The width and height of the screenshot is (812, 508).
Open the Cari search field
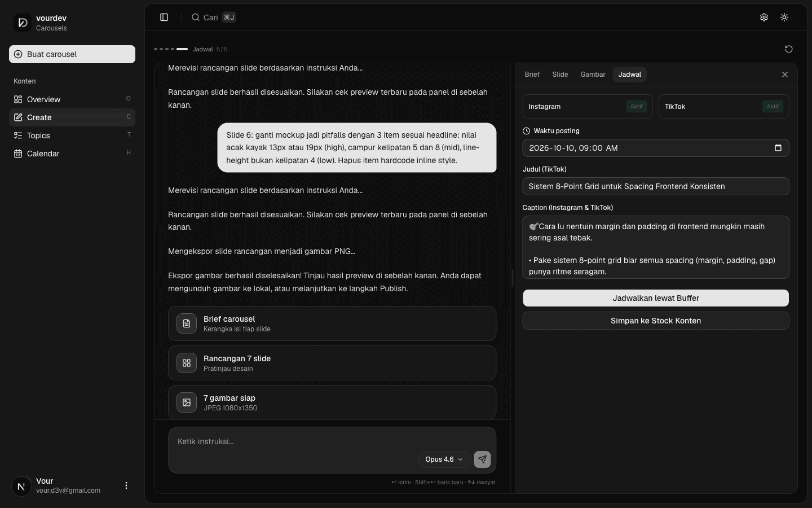(x=214, y=17)
